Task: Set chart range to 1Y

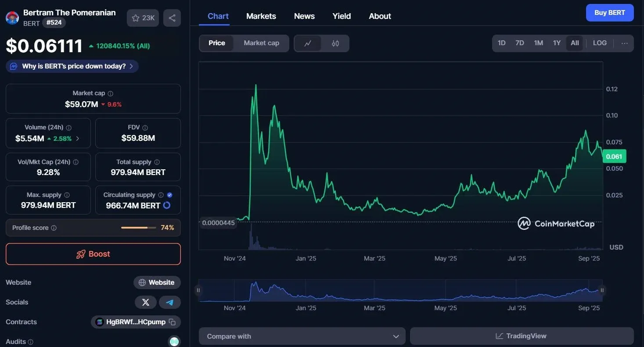Action: click(x=557, y=43)
